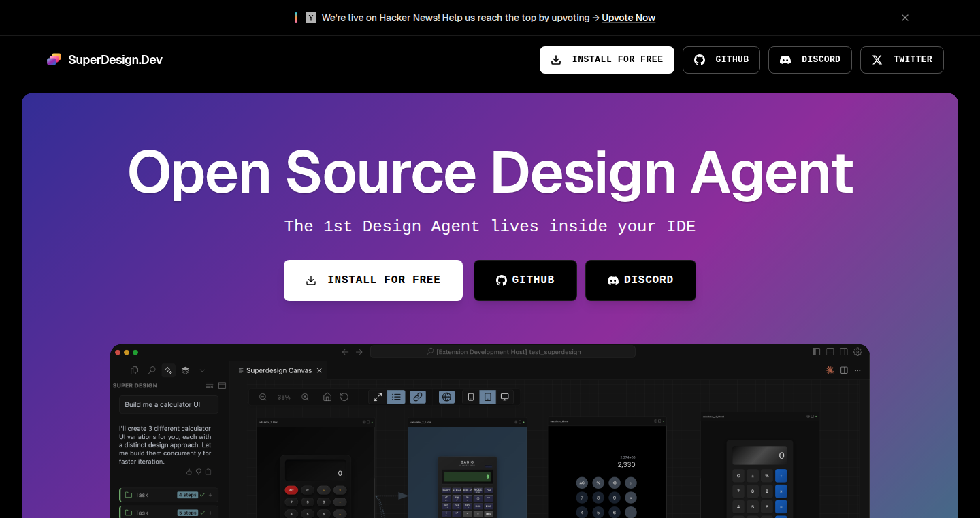
Task: Click the window panel icon beside SUPER DESIGN
Action: tap(222, 385)
